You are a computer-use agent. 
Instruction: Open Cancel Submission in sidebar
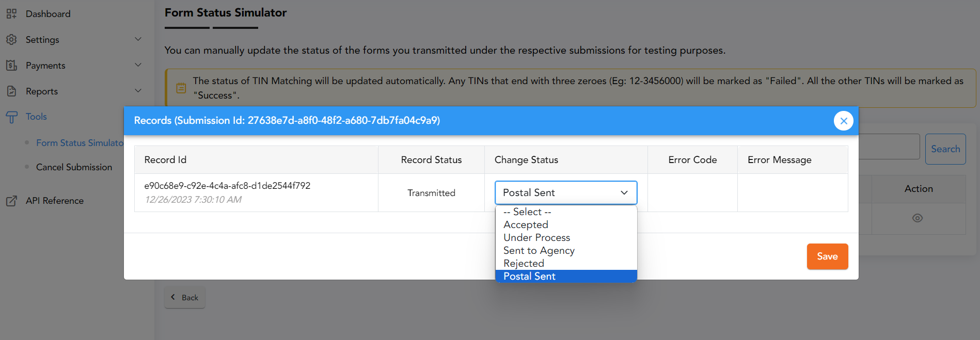[x=74, y=167]
